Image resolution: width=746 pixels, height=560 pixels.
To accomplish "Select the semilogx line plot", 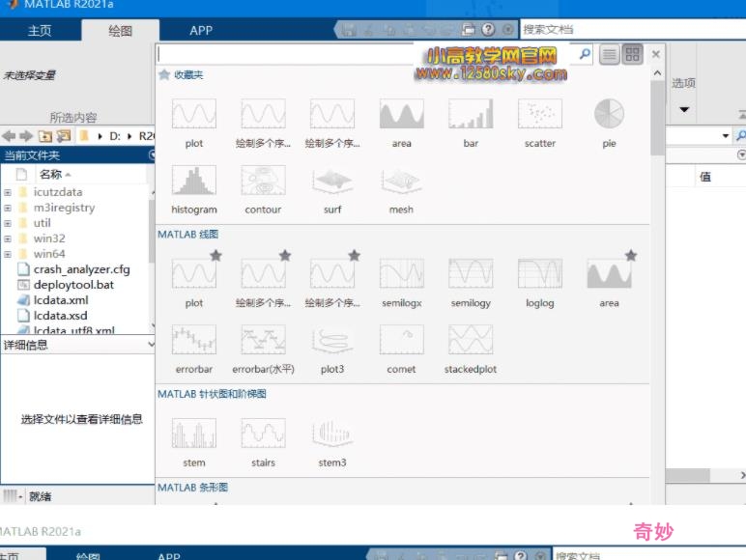I will pyautogui.click(x=402, y=282).
